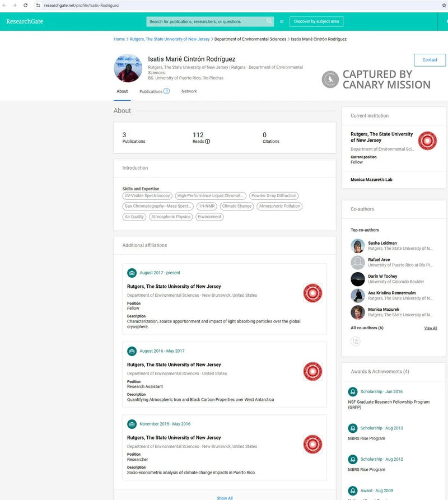448x500 pixels.
Task: Open Isatis profile photo
Action: pos(128,68)
